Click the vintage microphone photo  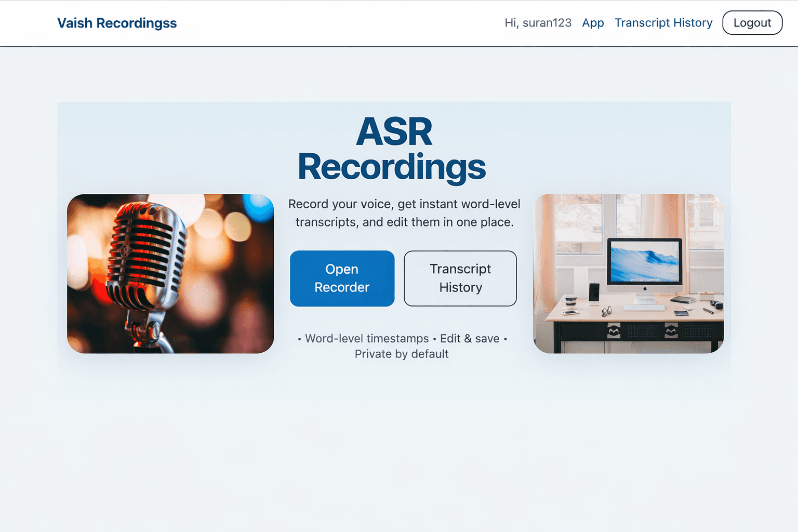tap(170, 273)
